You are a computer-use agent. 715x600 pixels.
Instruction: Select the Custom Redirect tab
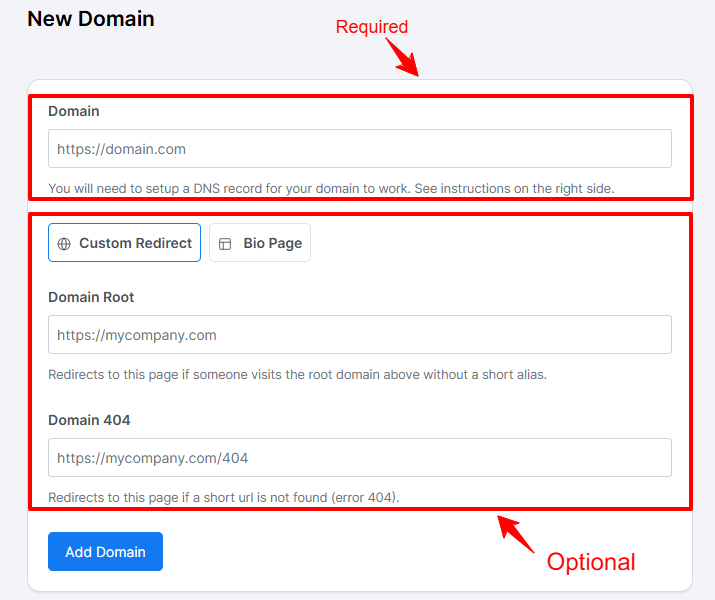click(x=124, y=243)
